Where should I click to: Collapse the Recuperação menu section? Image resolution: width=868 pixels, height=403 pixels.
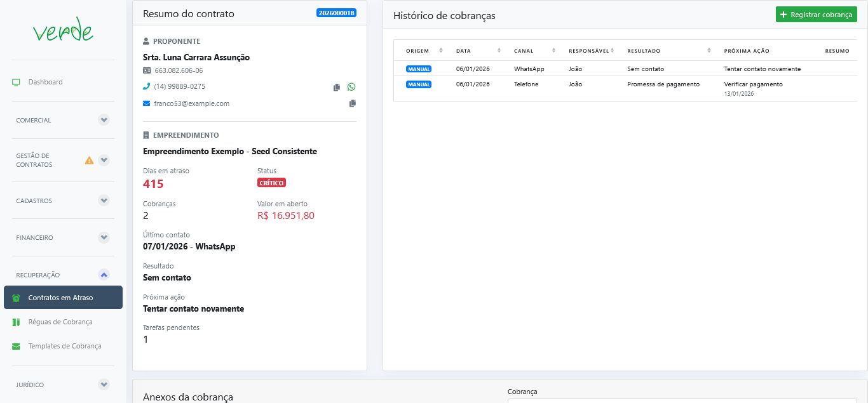coord(104,275)
